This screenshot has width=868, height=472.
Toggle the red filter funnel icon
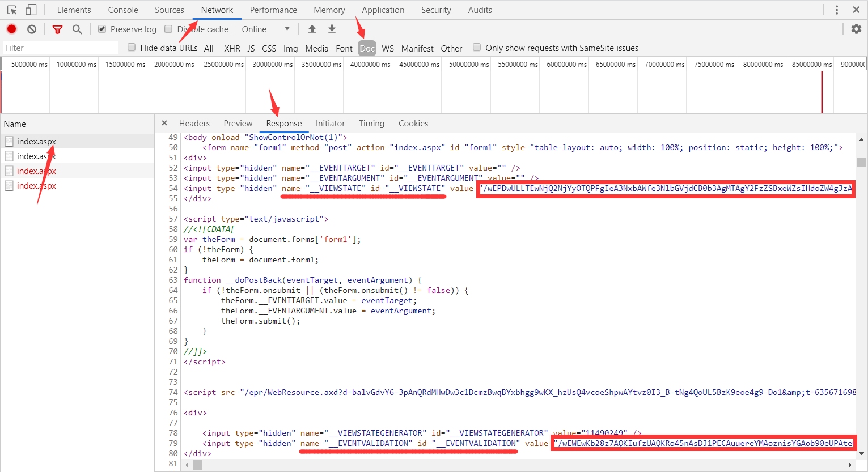tap(57, 29)
